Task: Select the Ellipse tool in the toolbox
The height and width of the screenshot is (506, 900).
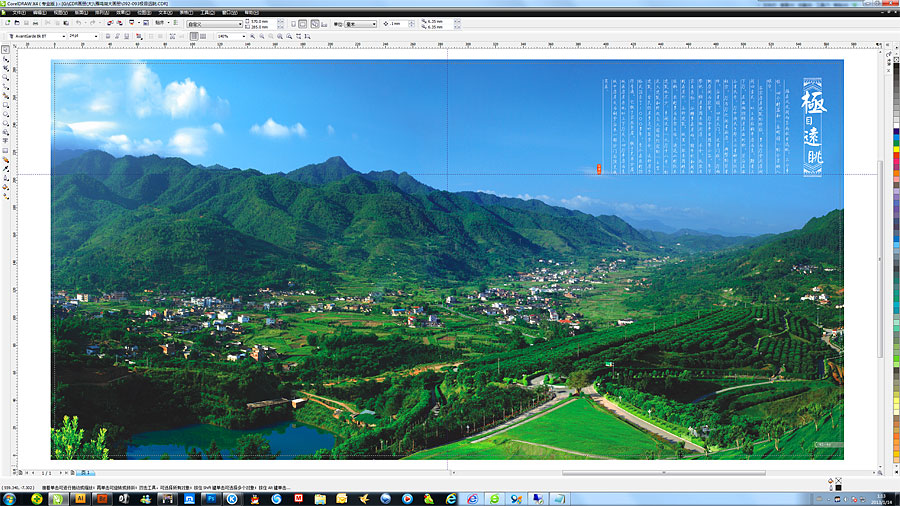Action: [x=6, y=113]
